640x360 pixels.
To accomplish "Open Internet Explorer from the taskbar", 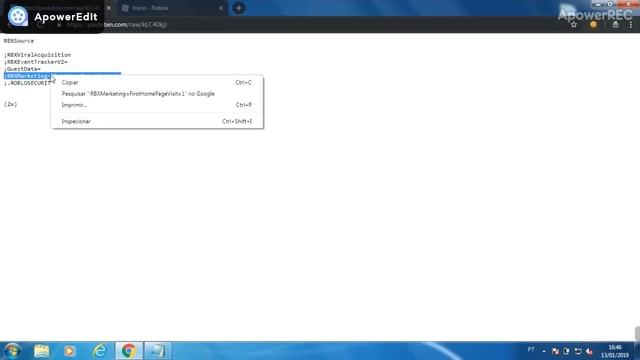I will click(100, 351).
